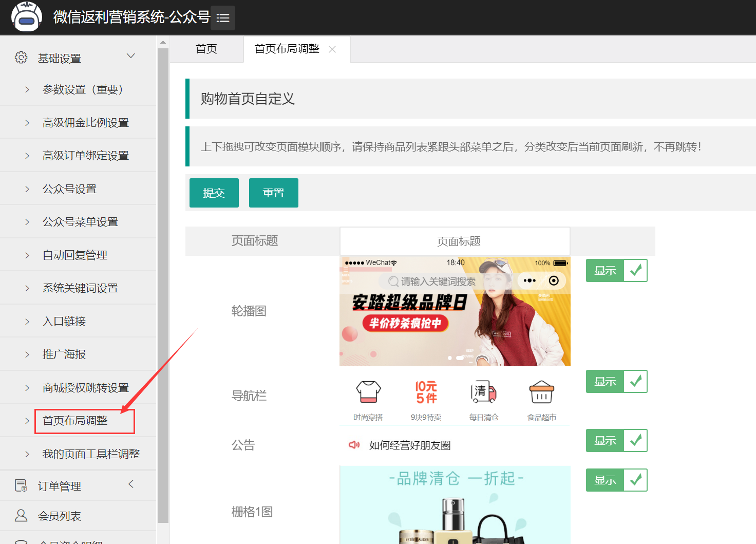
Task: Click arrow beside 自动回复管理
Action: click(27, 255)
